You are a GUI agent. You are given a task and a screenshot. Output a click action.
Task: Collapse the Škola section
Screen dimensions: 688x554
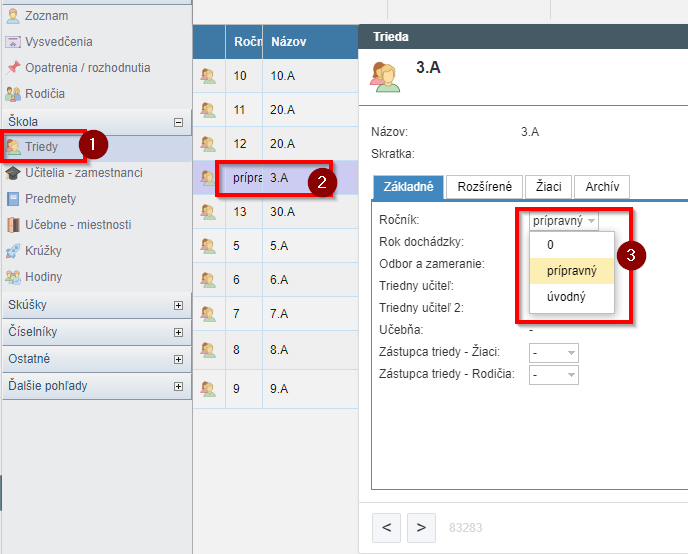(179, 122)
